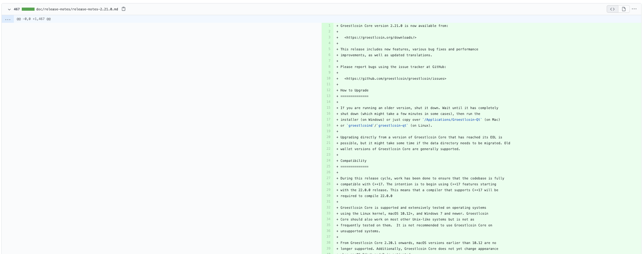Click 'required to compile 22.0.0' line
644x254 pixels.
coord(366,196)
